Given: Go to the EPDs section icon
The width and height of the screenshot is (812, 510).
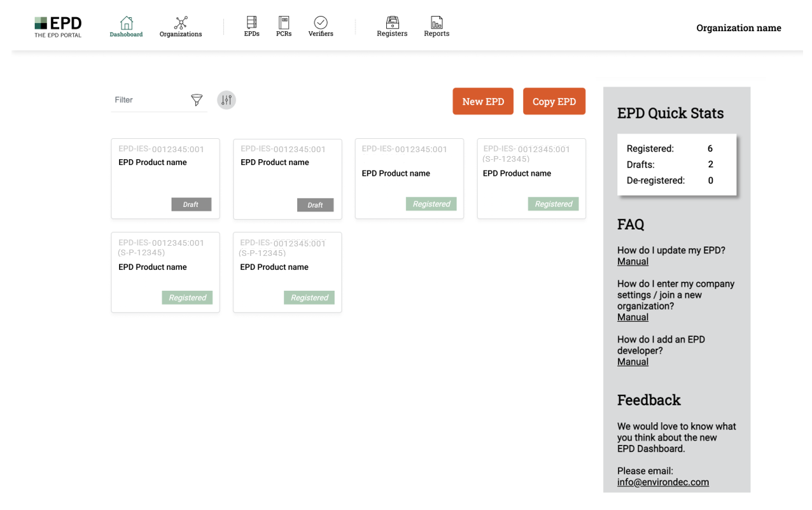Looking at the screenshot, I should (x=251, y=23).
